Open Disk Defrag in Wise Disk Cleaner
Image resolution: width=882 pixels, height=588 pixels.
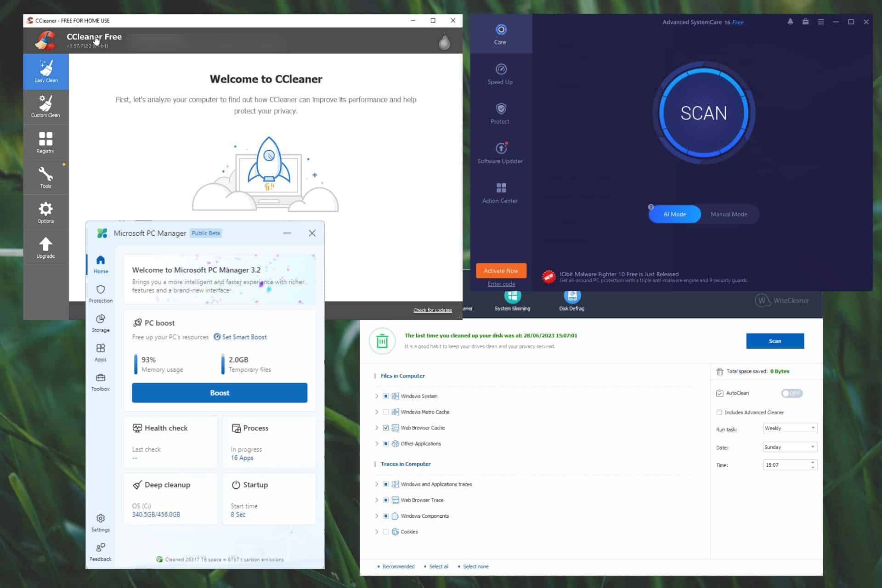point(572,301)
